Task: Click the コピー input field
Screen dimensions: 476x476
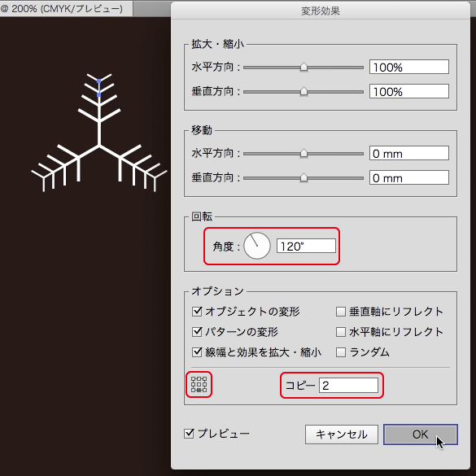Action: pyautogui.click(x=348, y=386)
